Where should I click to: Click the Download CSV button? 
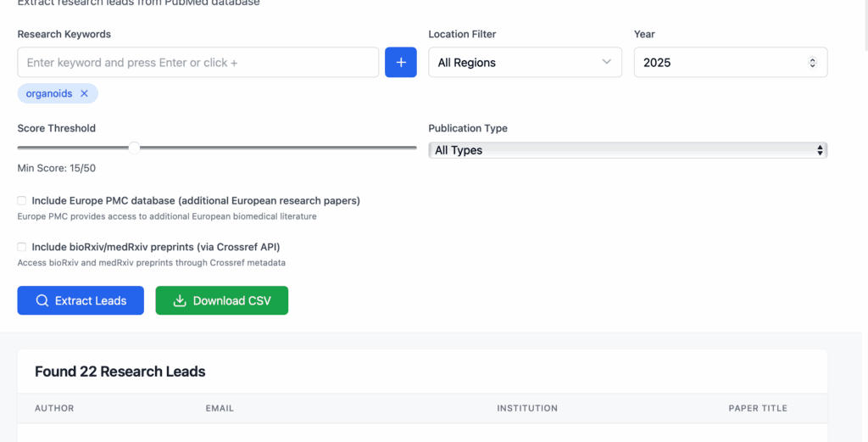(222, 301)
